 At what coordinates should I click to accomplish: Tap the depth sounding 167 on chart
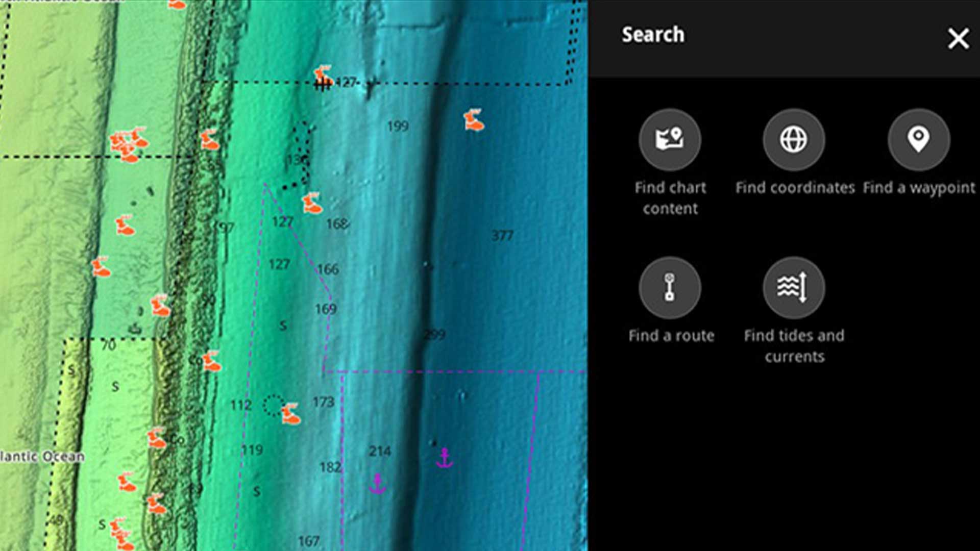309,541
